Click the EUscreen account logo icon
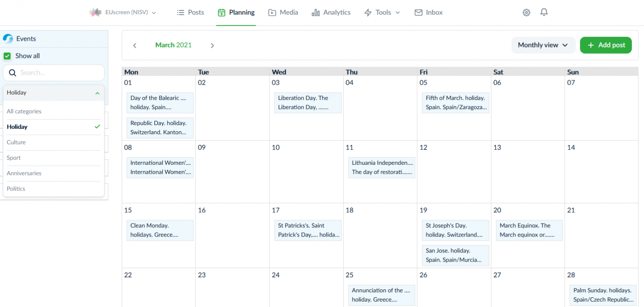644x307 pixels. click(95, 13)
